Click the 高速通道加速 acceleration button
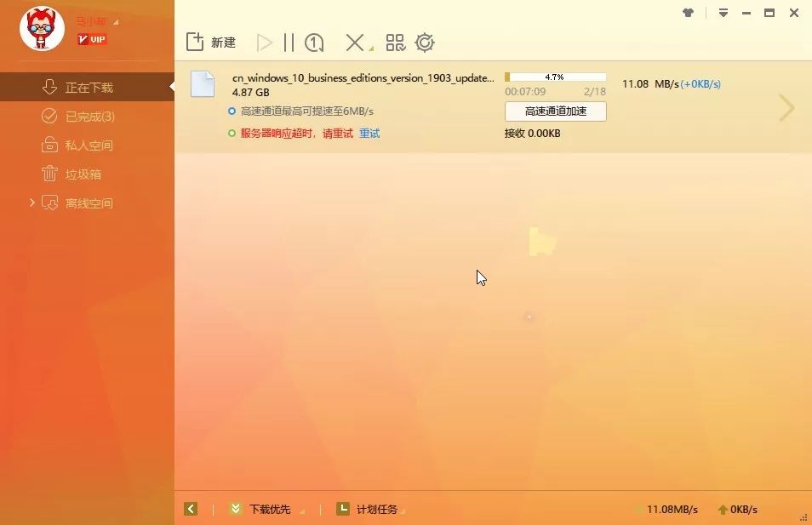812x525 pixels. [554, 111]
